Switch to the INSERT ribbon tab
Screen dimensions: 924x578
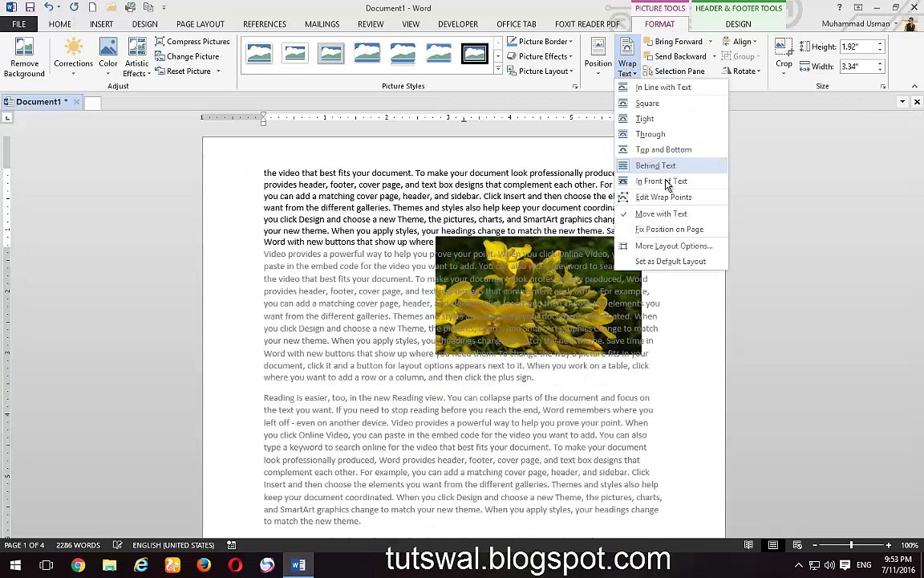coord(101,24)
